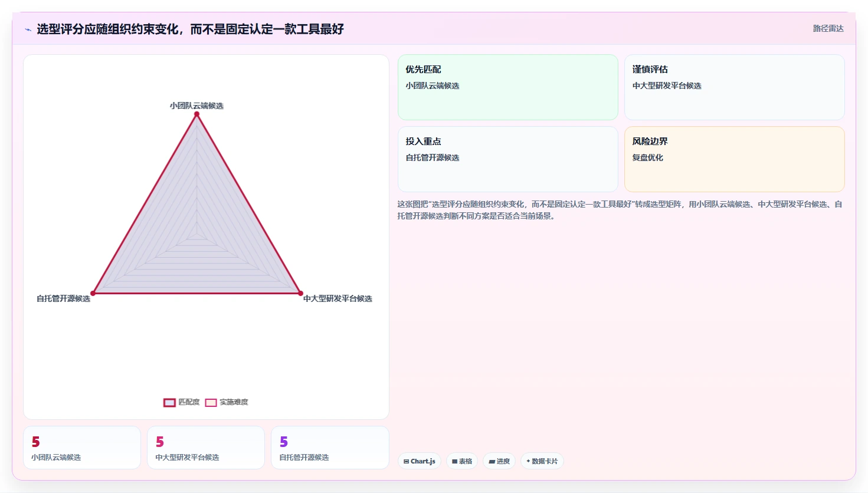Click the 匹配度 legend label
This screenshot has width=868, height=493.
click(x=189, y=402)
